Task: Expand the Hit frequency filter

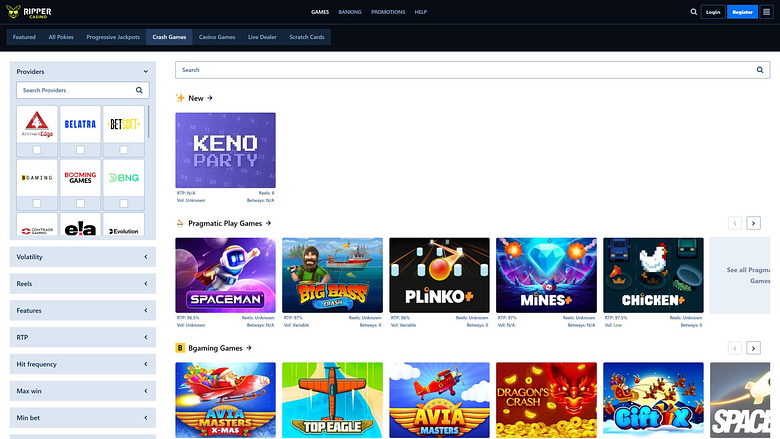Action: pyautogui.click(x=83, y=364)
